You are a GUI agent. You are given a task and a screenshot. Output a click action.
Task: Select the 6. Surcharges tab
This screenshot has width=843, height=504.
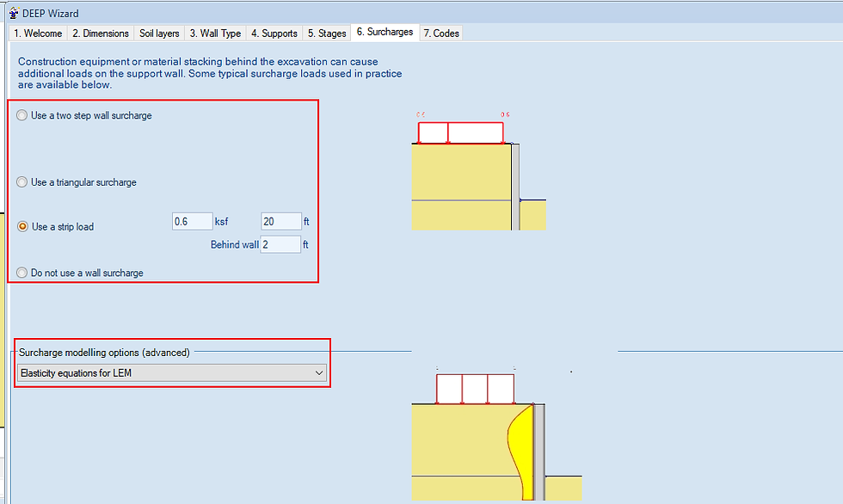(x=385, y=32)
